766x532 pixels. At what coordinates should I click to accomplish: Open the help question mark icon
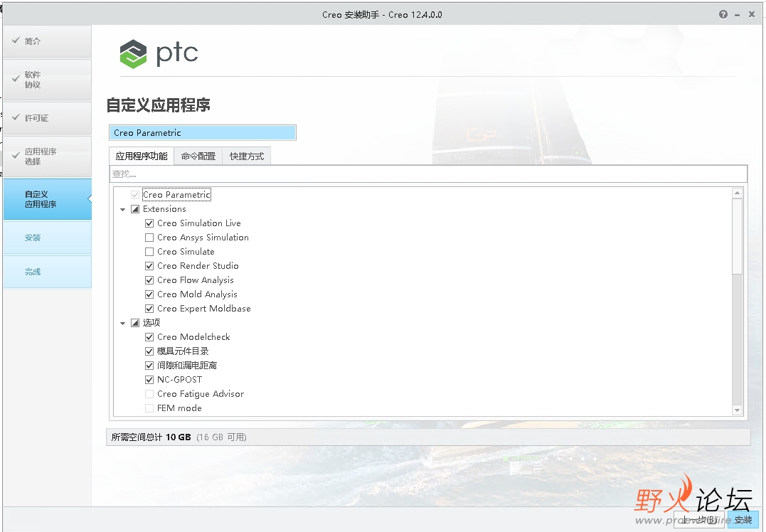point(723,15)
